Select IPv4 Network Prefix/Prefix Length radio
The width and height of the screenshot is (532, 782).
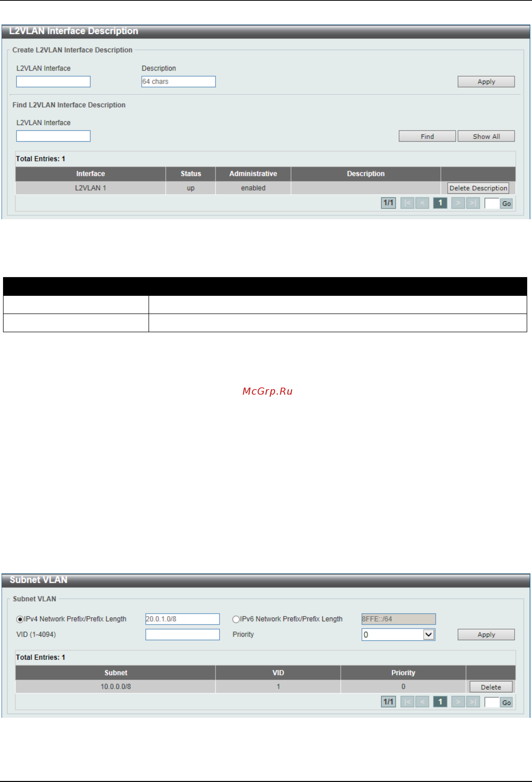(x=20, y=619)
